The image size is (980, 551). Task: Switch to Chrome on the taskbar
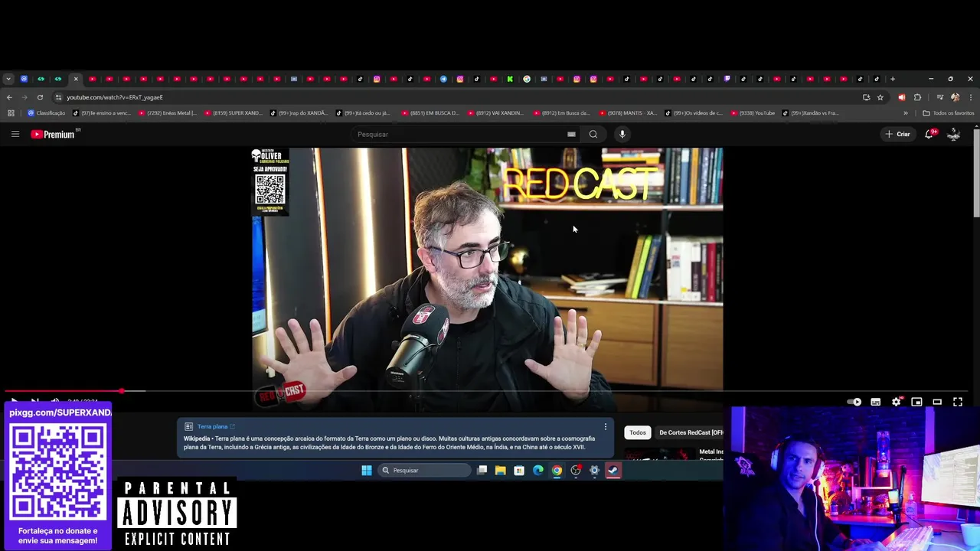(557, 470)
